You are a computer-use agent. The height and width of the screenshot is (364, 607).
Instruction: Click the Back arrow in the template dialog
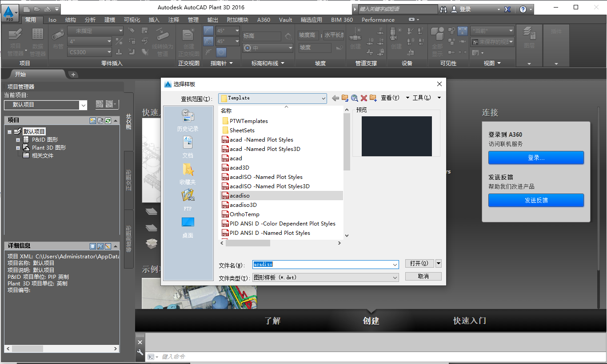coord(335,98)
